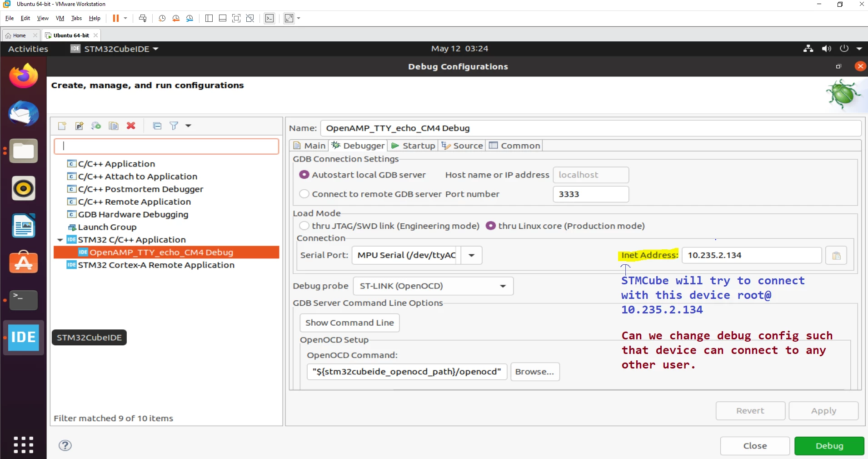Click the green Debug button
Screen dimensions: 868x459
[829, 446]
